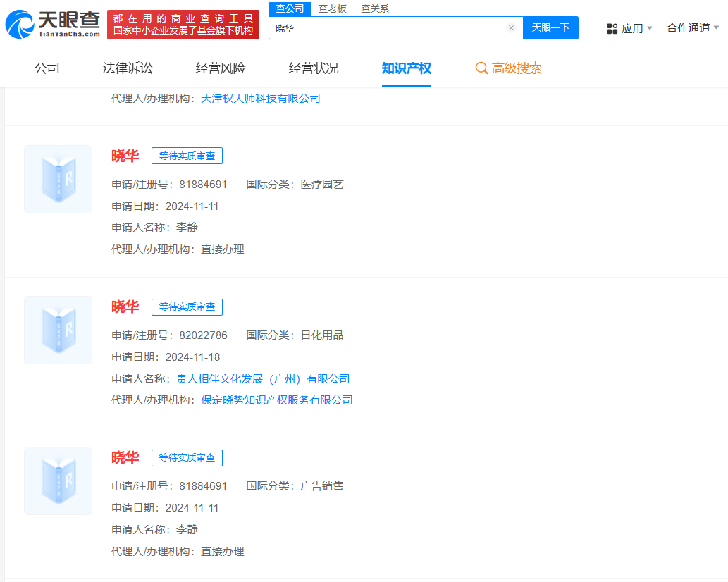
Task: Open the 法律诉讼 tab
Action: 128,68
